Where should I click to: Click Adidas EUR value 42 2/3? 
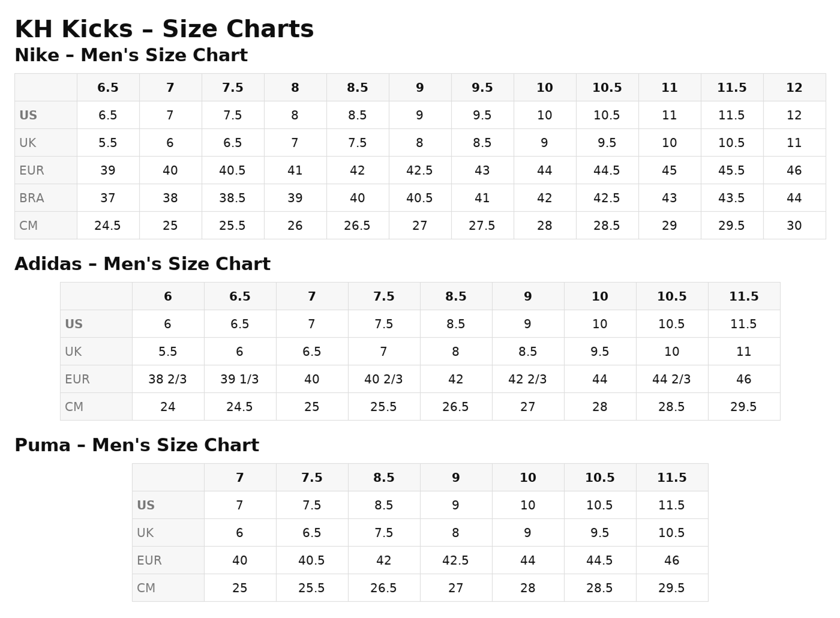pos(528,379)
